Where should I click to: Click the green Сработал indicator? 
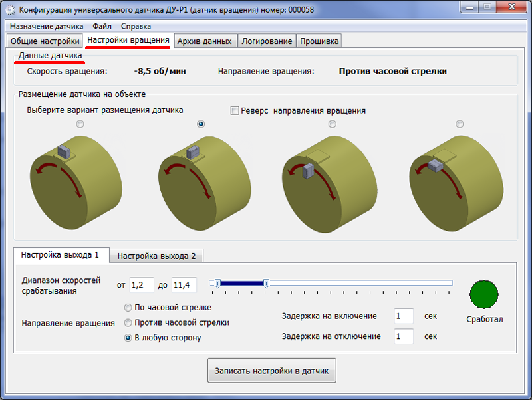[484, 294]
